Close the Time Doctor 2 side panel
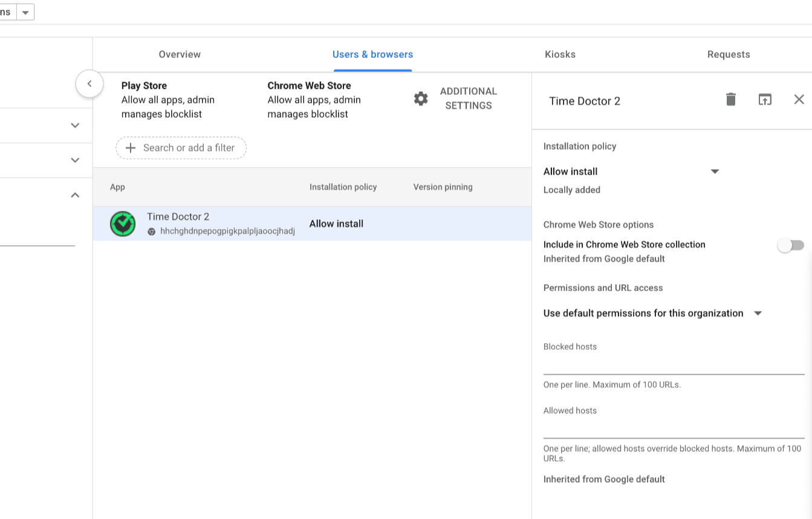Image resolution: width=812 pixels, height=519 pixels. [x=799, y=100]
